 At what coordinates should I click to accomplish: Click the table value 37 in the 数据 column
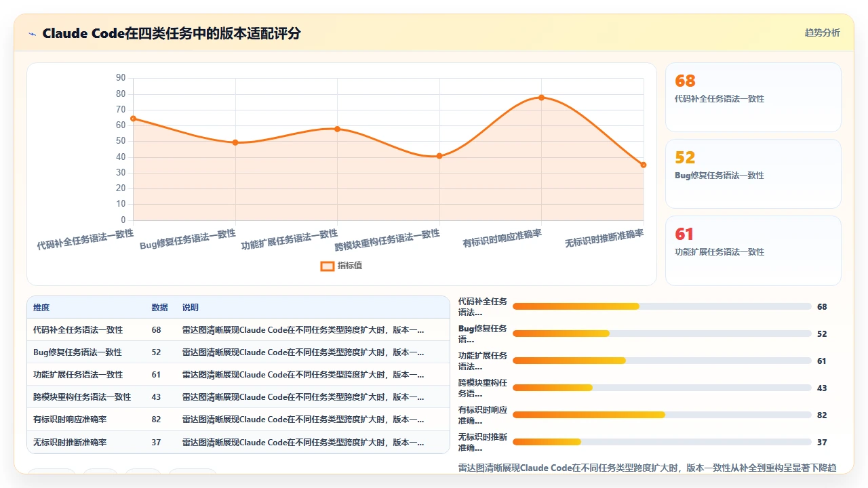[x=156, y=442]
